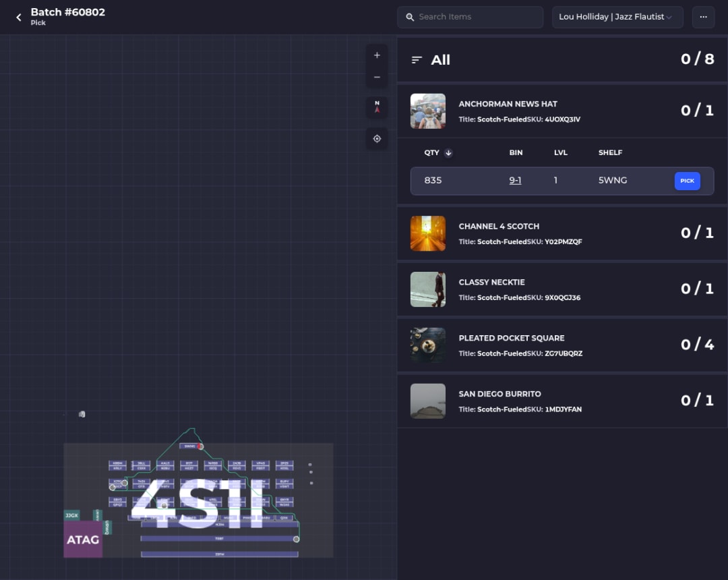Select the 5WNG shelf on the map
The image size is (728, 580).
coord(189,446)
